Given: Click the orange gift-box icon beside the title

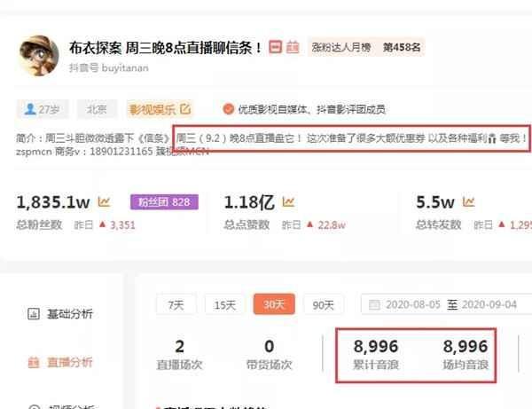Looking at the screenshot, I should click(293, 47).
